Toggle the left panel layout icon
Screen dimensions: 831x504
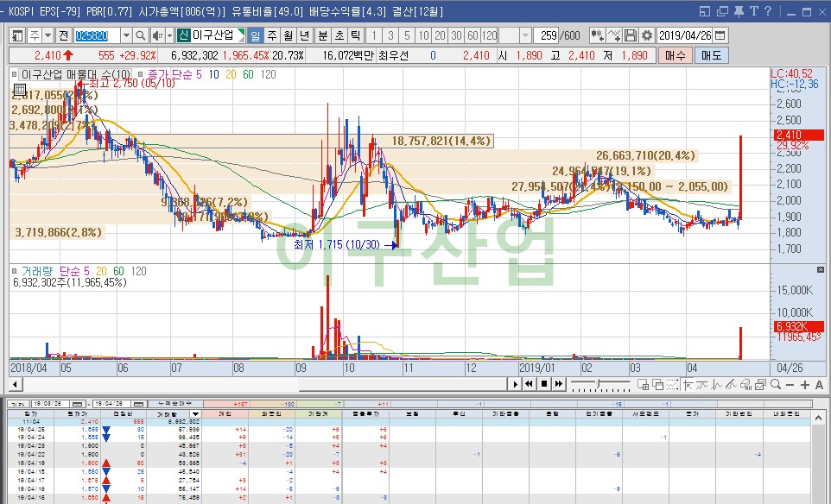click(x=17, y=35)
